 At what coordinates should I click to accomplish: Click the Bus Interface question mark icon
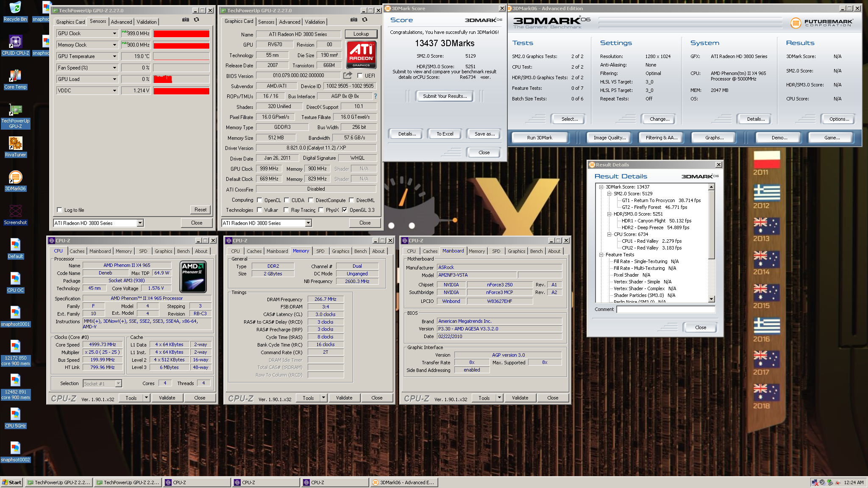click(375, 96)
